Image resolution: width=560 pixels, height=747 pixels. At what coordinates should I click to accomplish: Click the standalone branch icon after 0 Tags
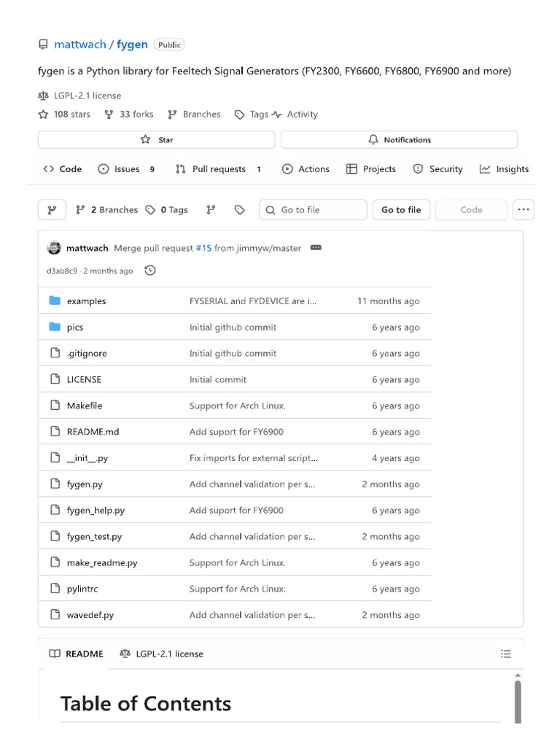(x=211, y=210)
